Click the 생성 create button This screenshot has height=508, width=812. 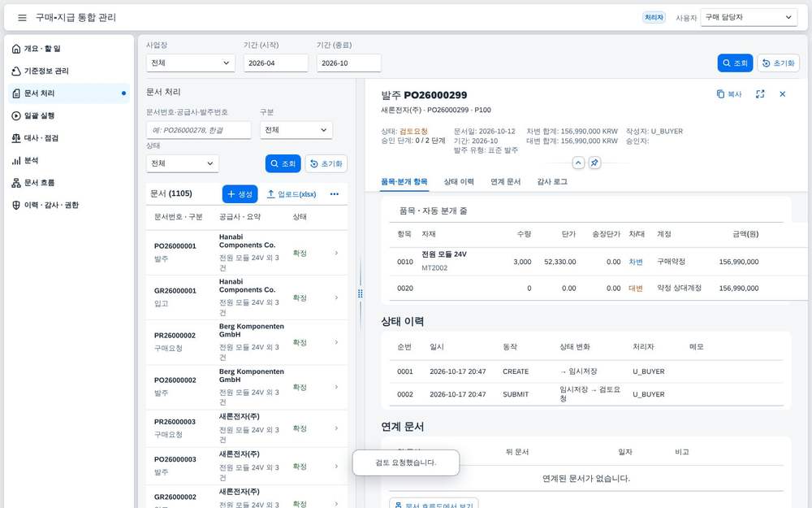(x=240, y=194)
